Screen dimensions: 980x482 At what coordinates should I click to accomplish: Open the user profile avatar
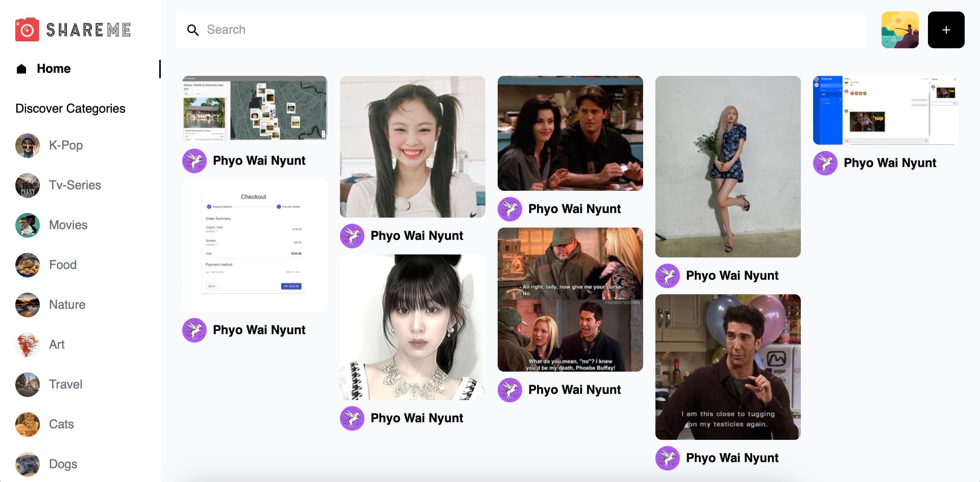[x=900, y=30]
